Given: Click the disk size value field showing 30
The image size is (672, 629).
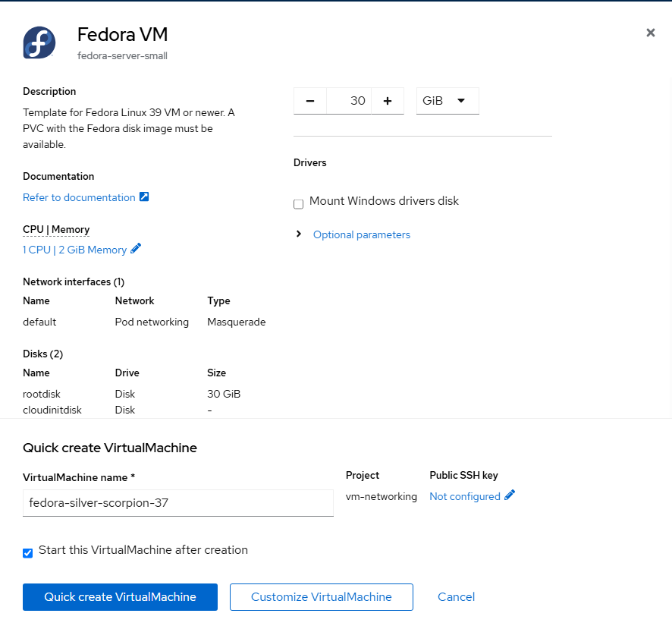Looking at the screenshot, I should pyautogui.click(x=349, y=101).
